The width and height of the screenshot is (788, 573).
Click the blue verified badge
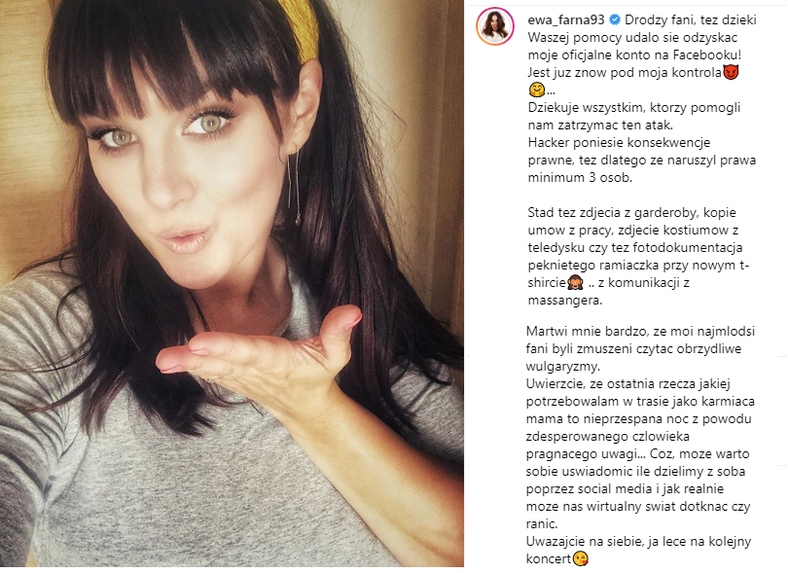(x=614, y=20)
